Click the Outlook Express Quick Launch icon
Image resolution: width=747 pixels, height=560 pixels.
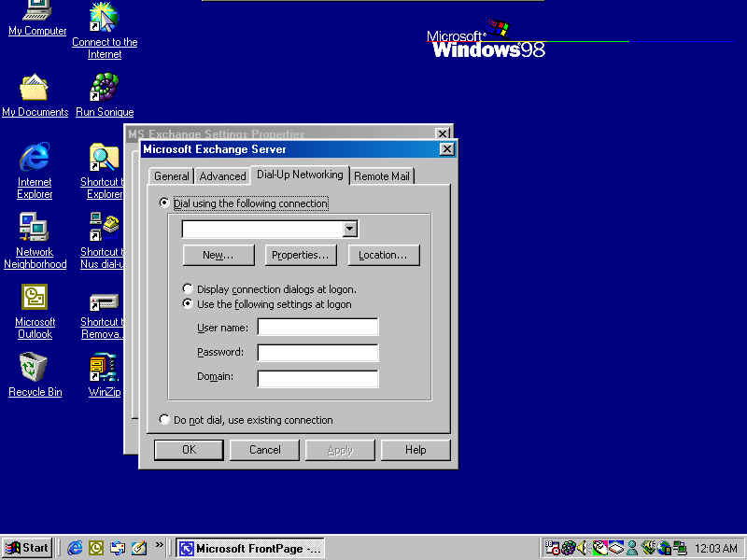click(x=118, y=548)
